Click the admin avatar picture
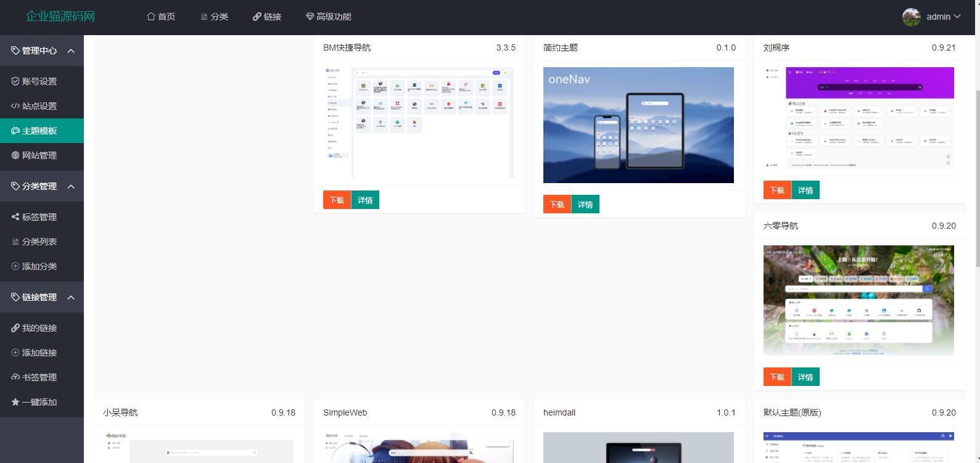 [911, 17]
